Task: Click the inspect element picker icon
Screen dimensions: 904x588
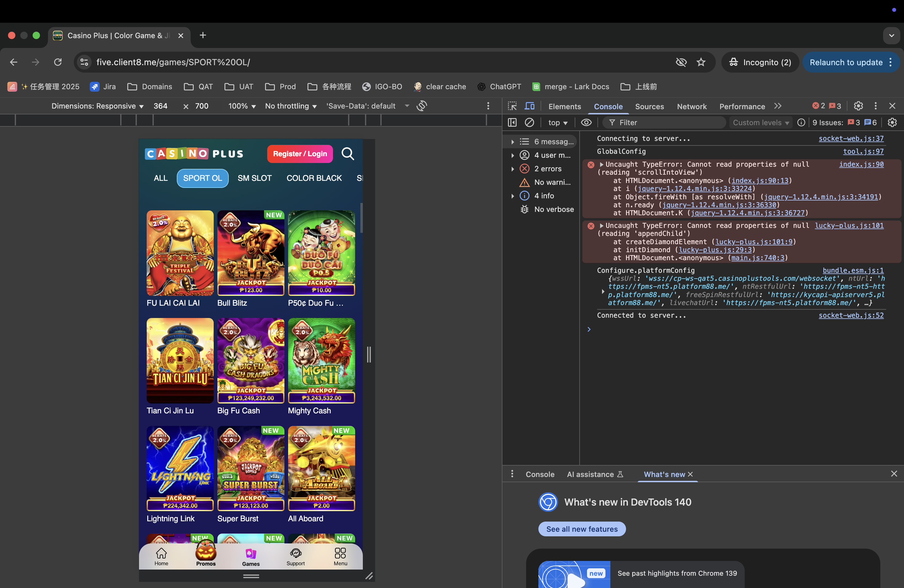Action: coord(512,106)
